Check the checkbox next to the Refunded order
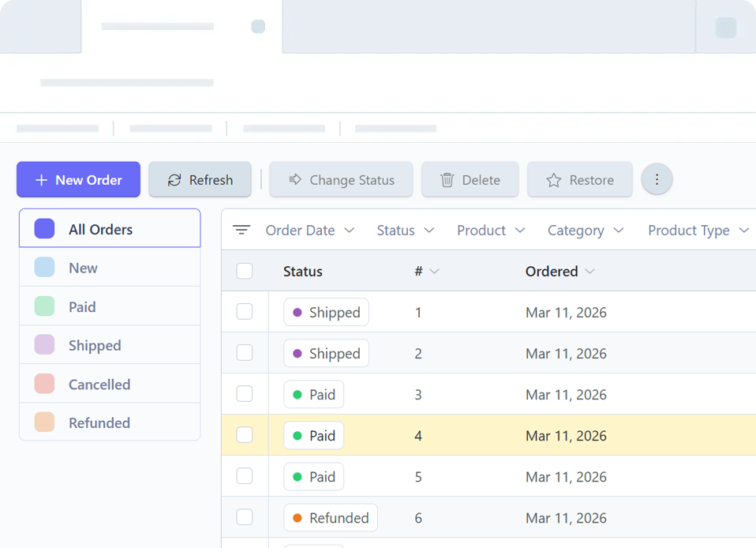This screenshot has height=548, width=756. [x=245, y=517]
